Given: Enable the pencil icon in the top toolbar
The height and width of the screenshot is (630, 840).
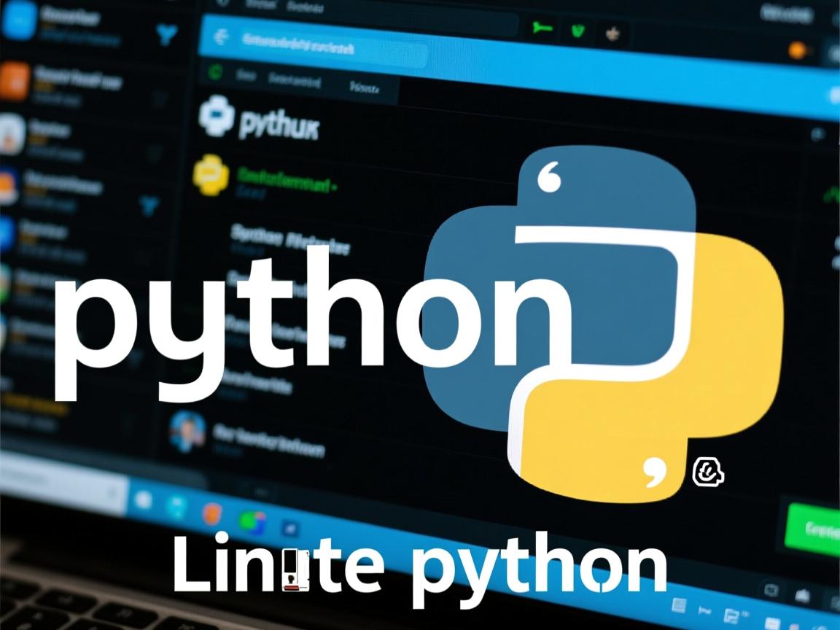Looking at the screenshot, I should 612,34.
